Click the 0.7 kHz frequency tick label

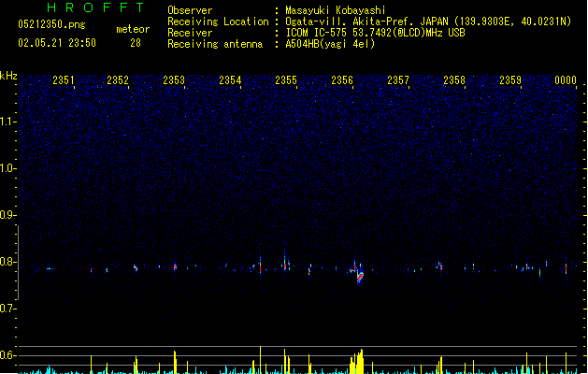point(8,309)
